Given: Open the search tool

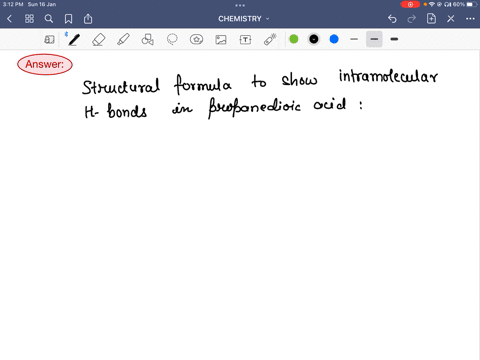Looking at the screenshot, I should coord(49,19).
